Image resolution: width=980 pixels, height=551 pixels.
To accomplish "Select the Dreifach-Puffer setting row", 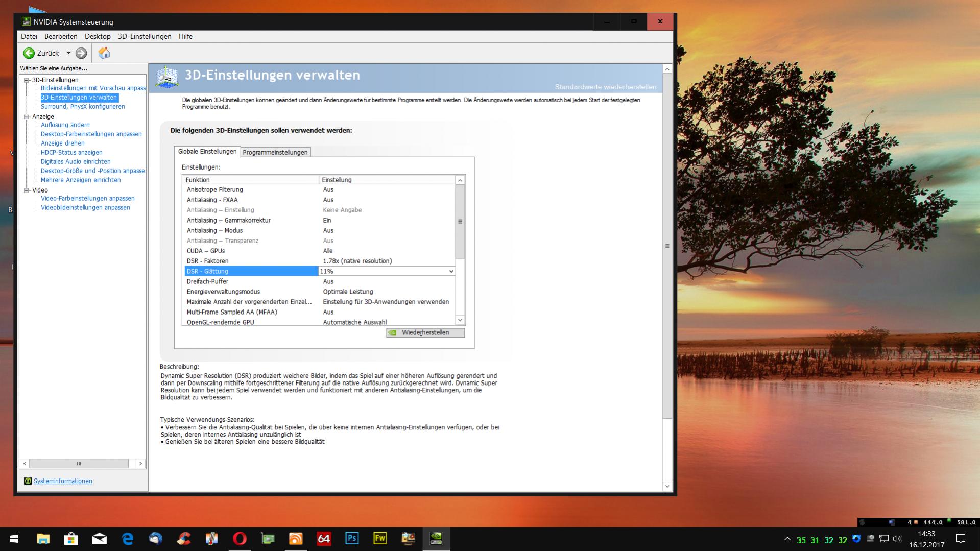I will [319, 282].
